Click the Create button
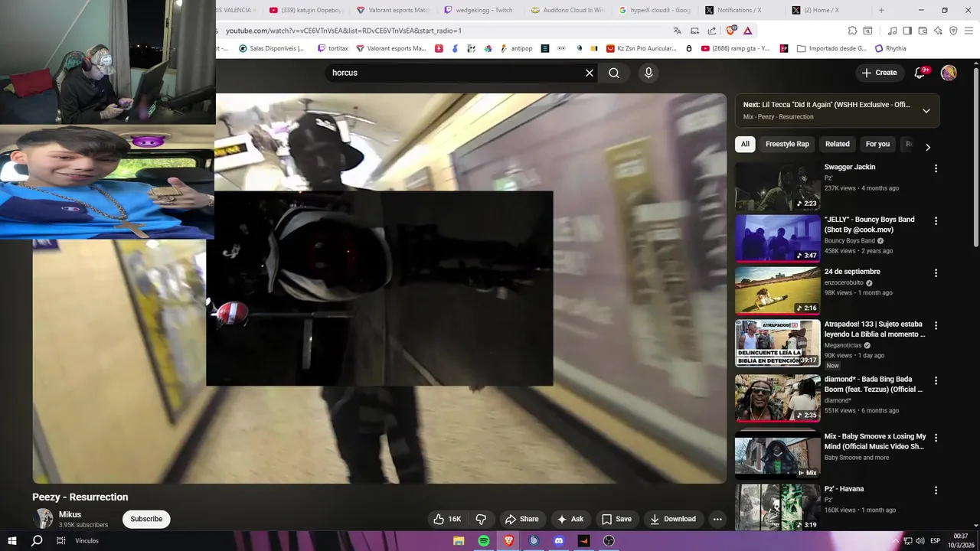The image size is (980, 551). point(879,73)
